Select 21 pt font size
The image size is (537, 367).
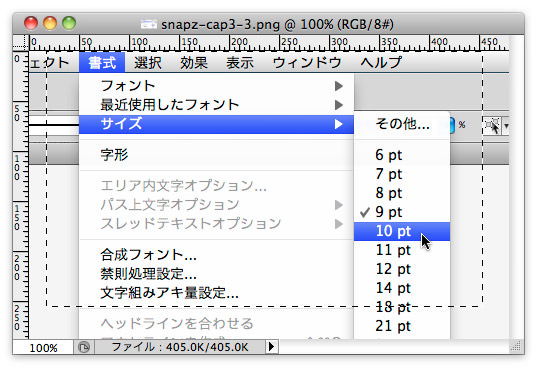pos(402,326)
